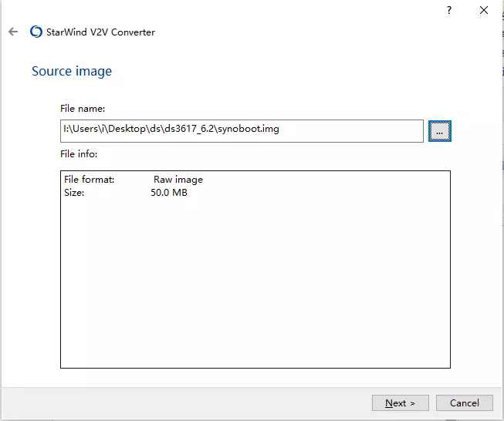The height and width of the screenshot is (421, 504).
Task: Click the File format: row label
Action: pos(90,179)
